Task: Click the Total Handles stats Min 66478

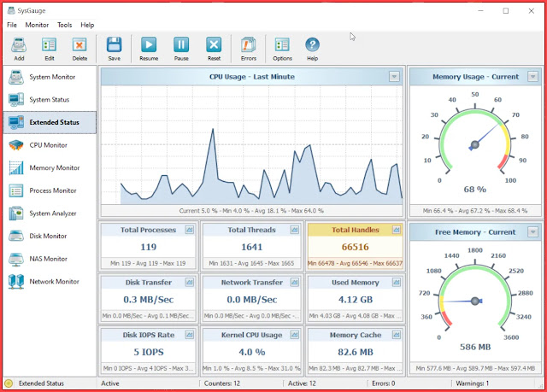Action: [x=356, y=263]
